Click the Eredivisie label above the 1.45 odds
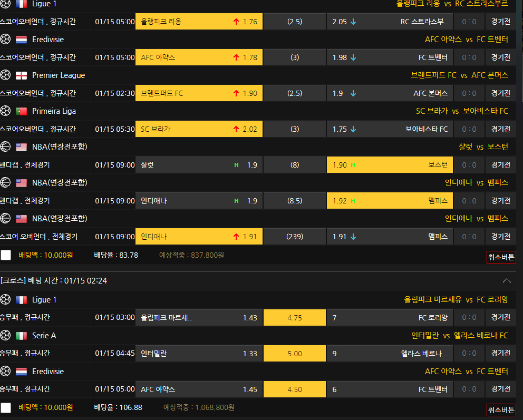 pyautogui.click(x=47, y=372)
